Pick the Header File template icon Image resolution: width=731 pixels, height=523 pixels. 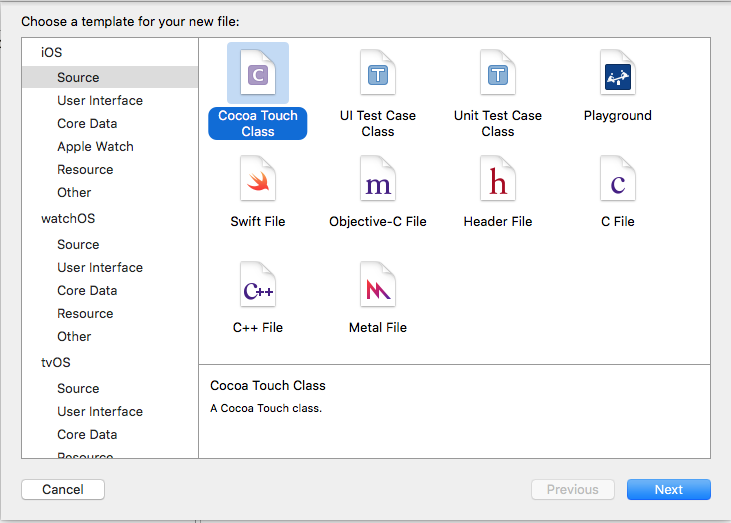(498, 180)
